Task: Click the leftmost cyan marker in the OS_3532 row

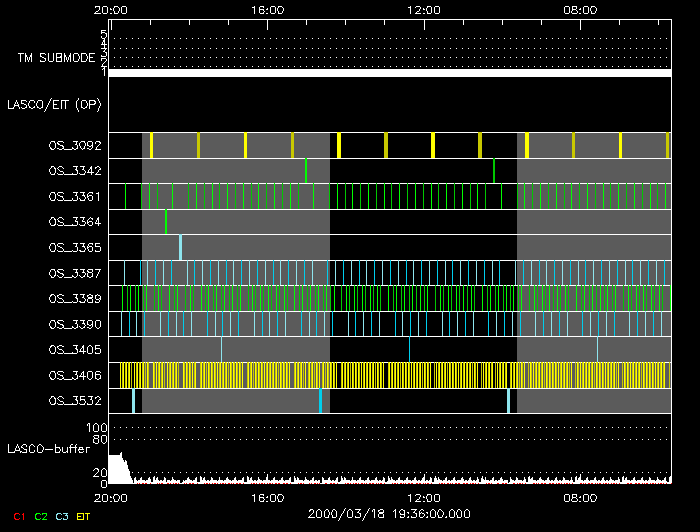Action: pos(133,400)
